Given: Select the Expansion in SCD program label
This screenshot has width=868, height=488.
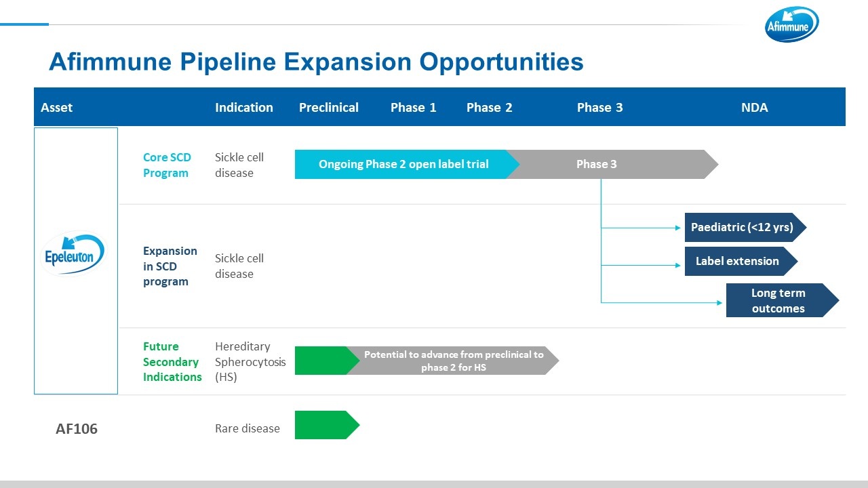Looking at the screenshot, I should (170, 266).
